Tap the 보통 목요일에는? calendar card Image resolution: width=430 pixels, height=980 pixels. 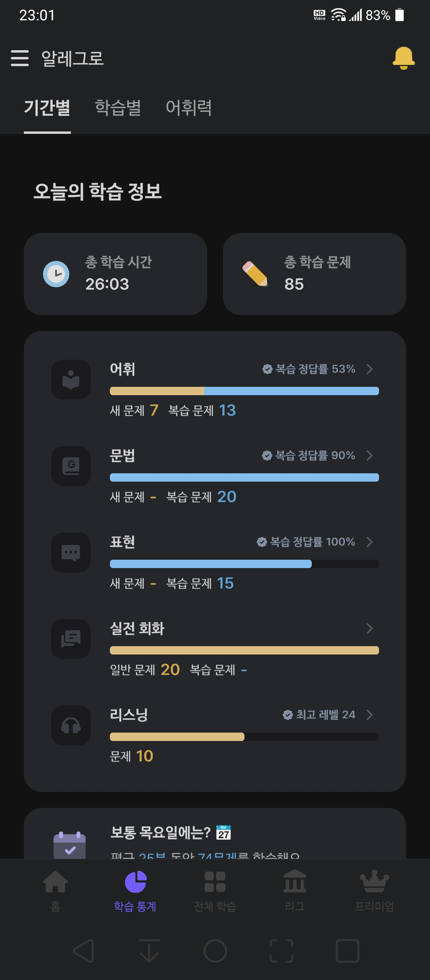click(x=215, y=833)
